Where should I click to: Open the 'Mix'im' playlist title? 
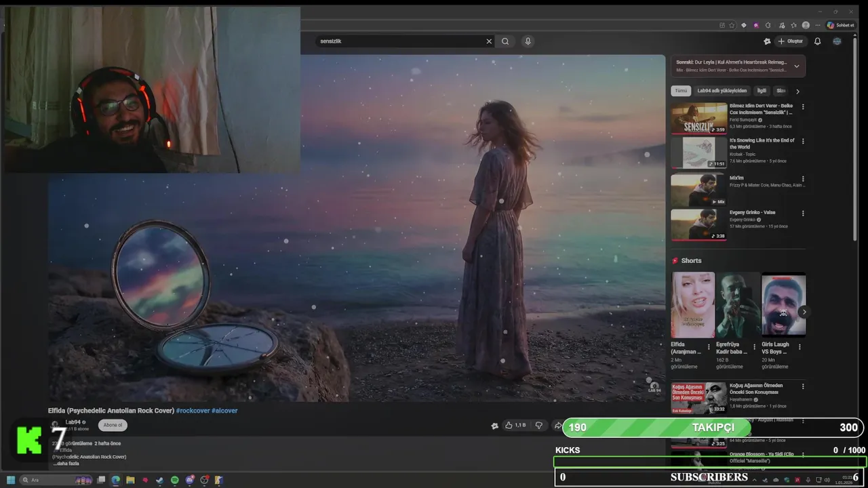point(736,178)
